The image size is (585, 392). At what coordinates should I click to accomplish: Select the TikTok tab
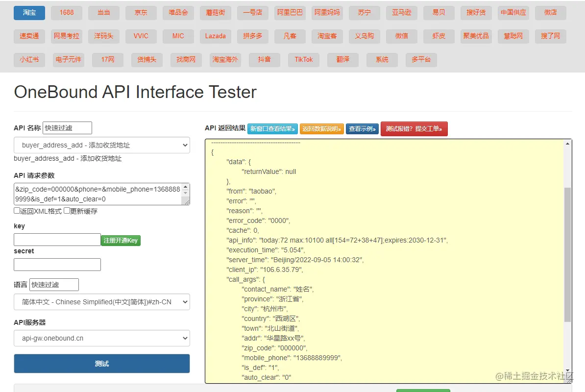[304, 60]
